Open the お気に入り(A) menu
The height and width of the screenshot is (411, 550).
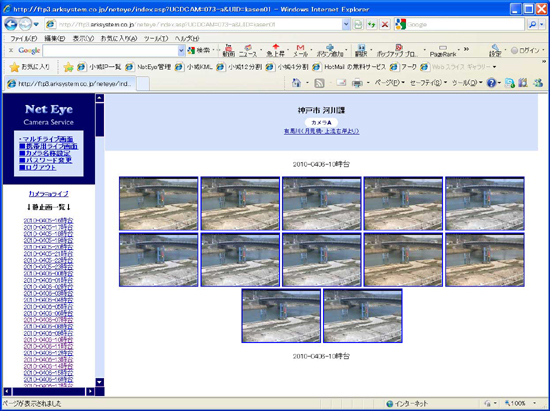[x=119, y=39]
